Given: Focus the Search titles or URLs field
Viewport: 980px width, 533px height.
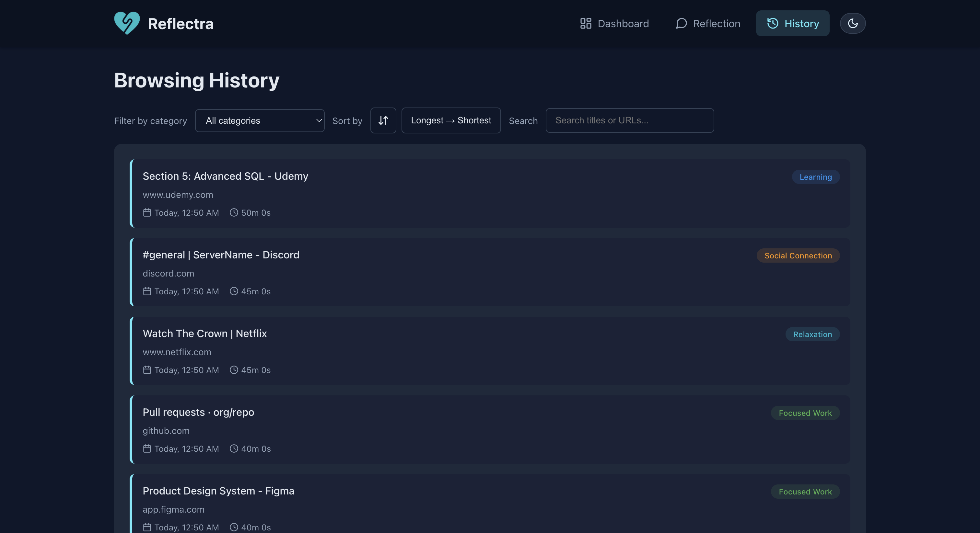Looking at the screenshot, I should (630, 120).
